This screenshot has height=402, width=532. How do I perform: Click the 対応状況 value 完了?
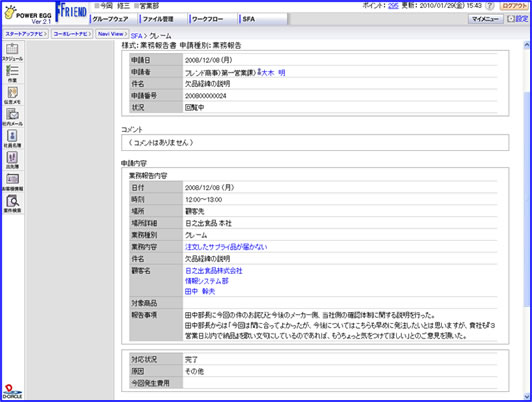[191, 360]
